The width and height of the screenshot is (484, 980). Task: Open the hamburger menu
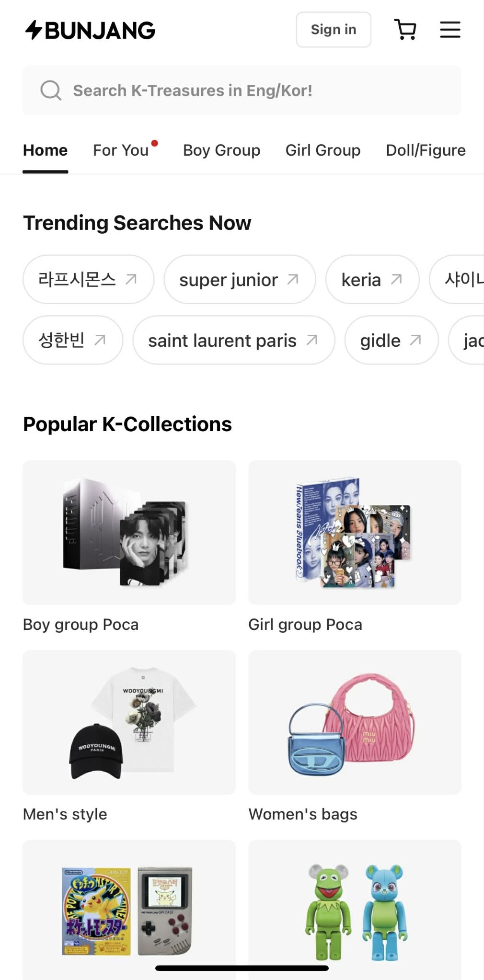(x=450, y=30)
